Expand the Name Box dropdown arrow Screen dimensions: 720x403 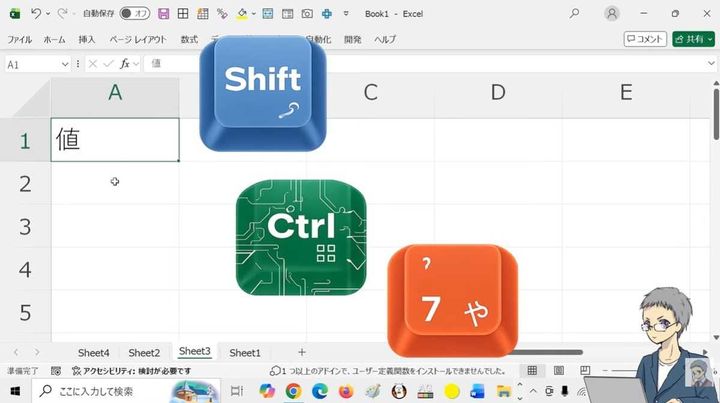[x=65, y=64]
